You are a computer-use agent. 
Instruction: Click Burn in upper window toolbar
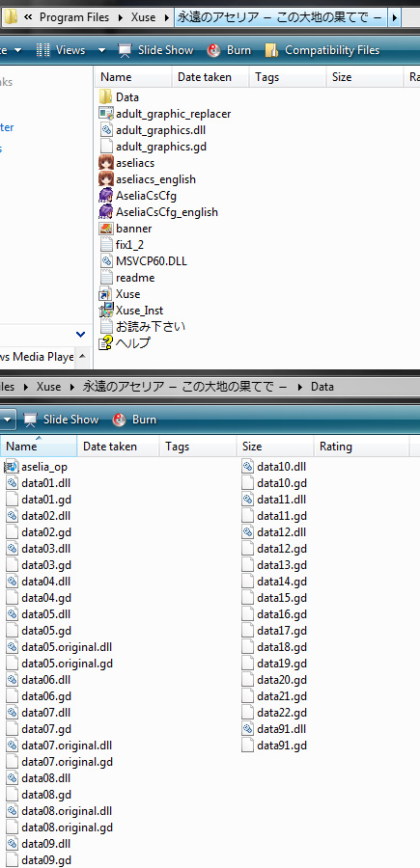[229, 50]
